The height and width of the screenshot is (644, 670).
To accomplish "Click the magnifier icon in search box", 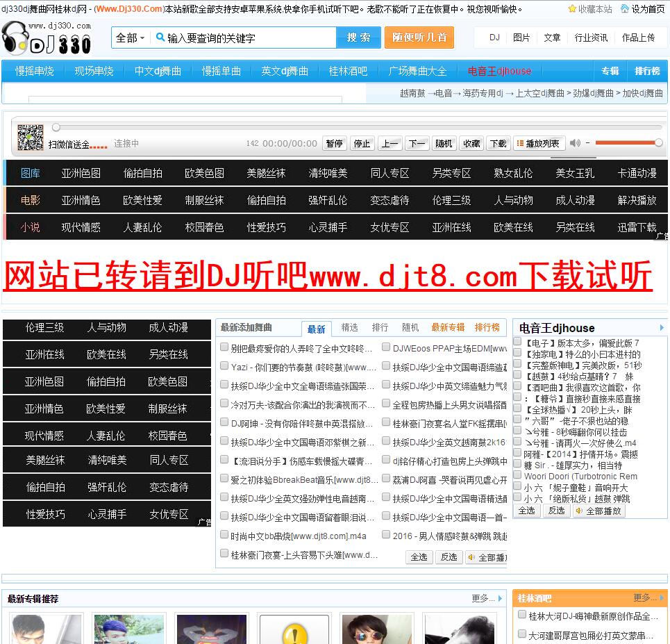I will point(160,38).
